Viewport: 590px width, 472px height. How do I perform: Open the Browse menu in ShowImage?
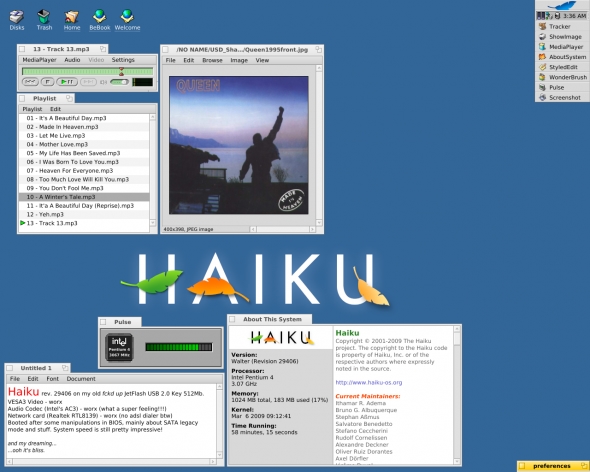click(212, 60)
